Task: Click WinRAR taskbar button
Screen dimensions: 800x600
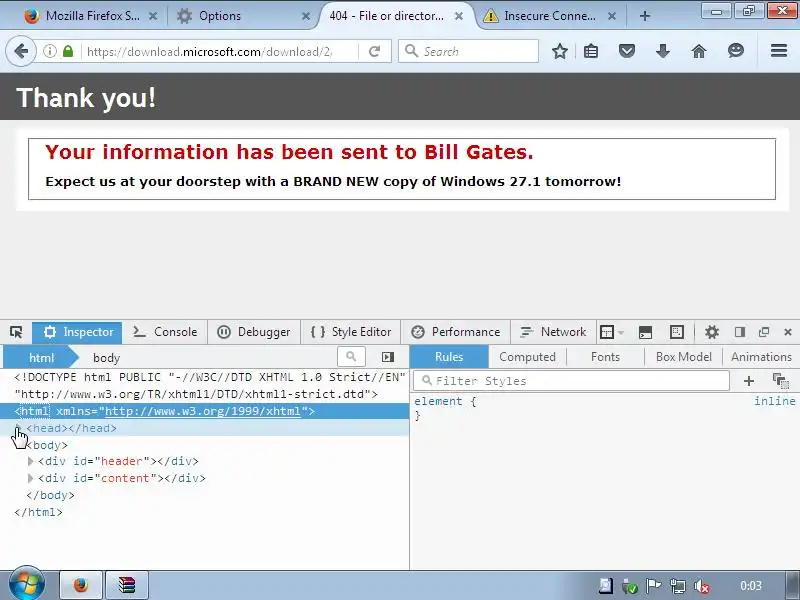Action: pos(127,585)
